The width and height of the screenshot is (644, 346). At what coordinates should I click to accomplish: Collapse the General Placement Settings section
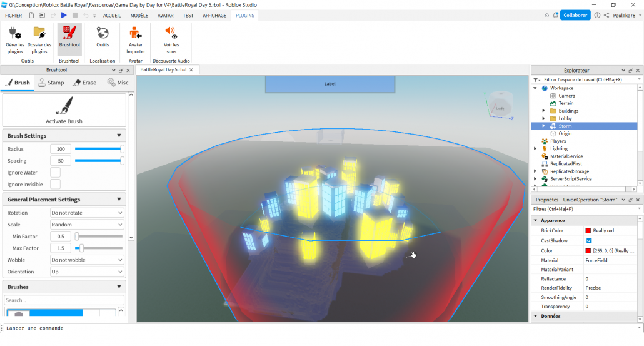click(119, 200)
